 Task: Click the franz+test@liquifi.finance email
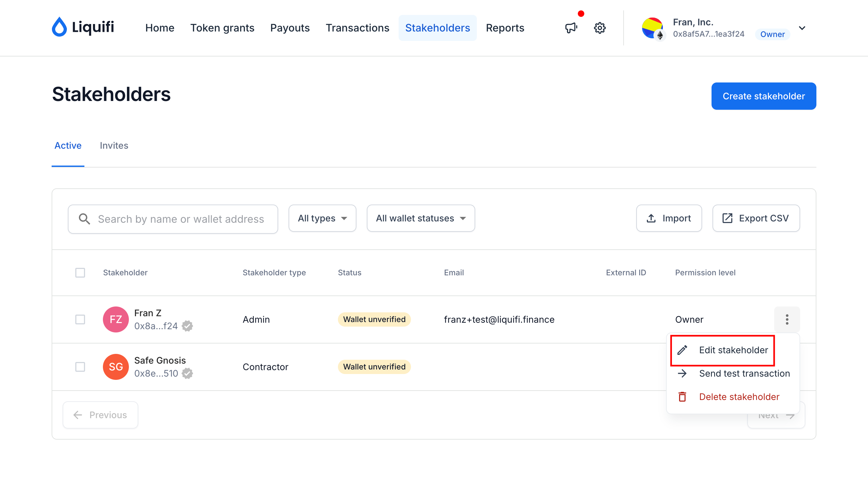pos(499,319)
